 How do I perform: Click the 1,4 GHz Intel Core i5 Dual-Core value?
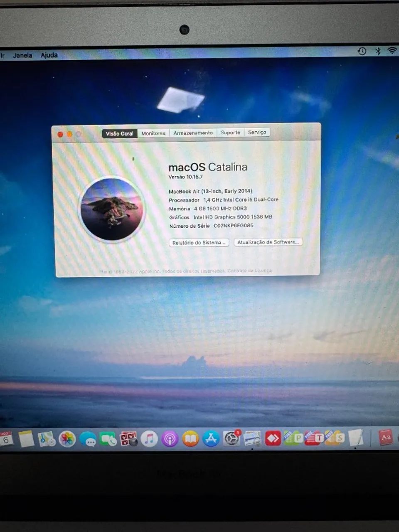point(241,199)
